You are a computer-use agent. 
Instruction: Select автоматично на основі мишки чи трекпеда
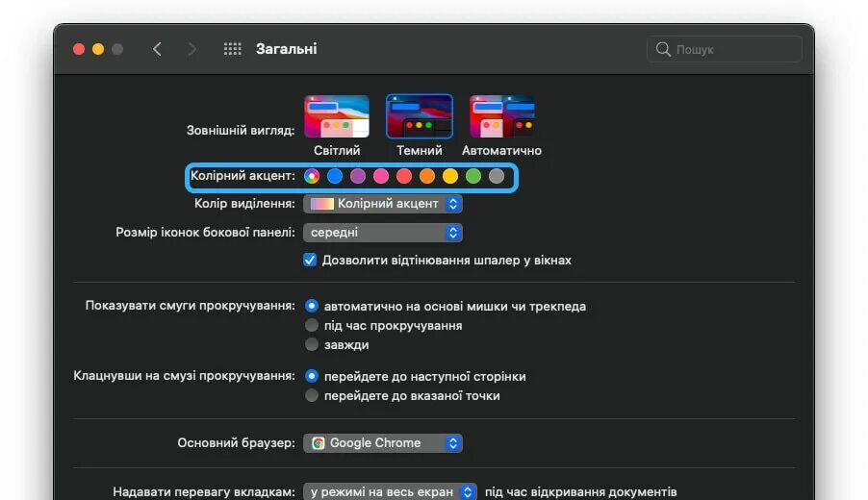(312, 306)
